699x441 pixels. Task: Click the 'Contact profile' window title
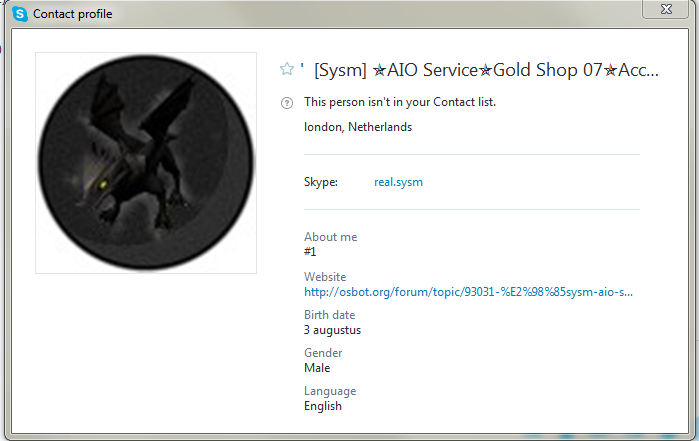pos(72,14)
